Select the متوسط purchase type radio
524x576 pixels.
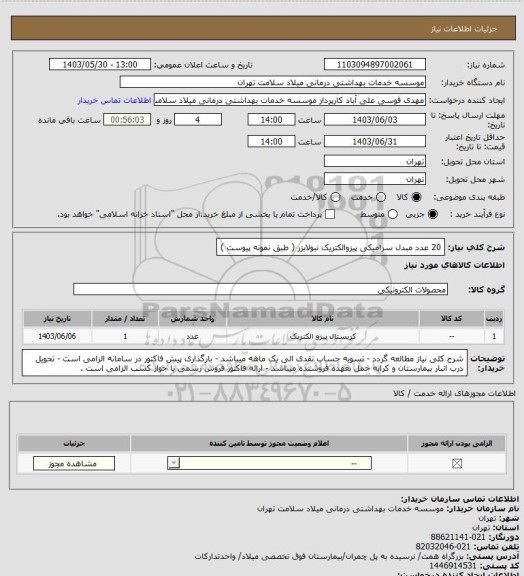[393, 214]
